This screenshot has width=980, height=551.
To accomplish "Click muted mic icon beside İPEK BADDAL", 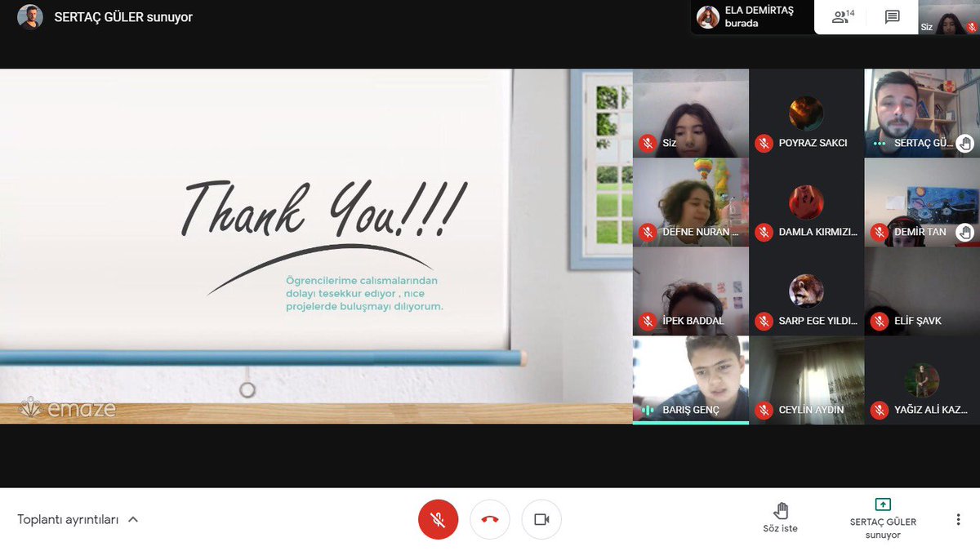I will pyautogui.click(x=648, y=321).
